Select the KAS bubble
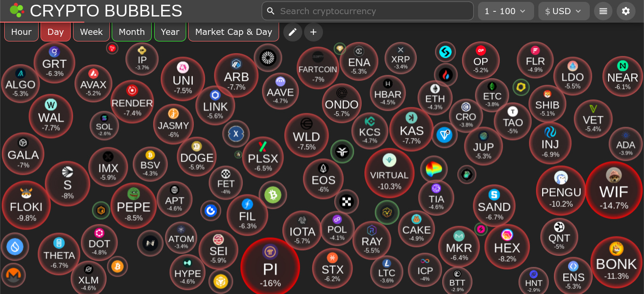 pos(412,130)
